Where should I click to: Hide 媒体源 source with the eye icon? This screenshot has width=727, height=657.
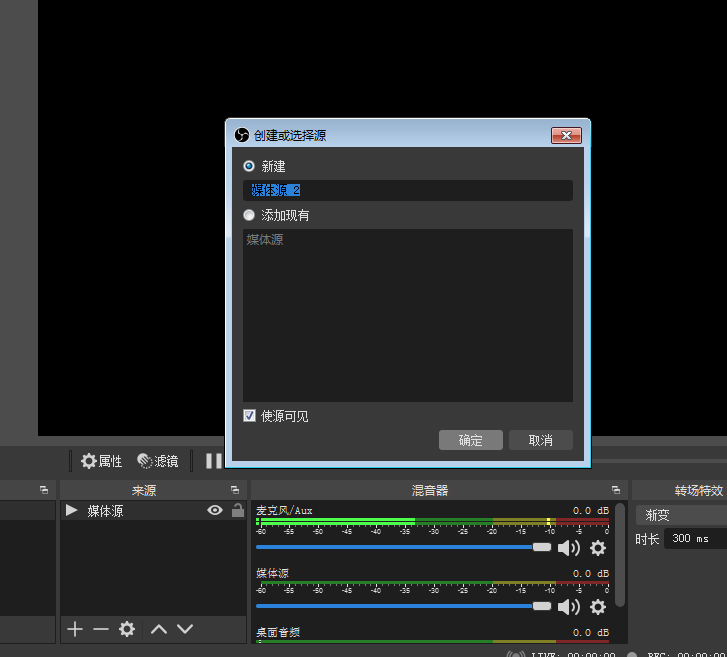pos(214,511)
